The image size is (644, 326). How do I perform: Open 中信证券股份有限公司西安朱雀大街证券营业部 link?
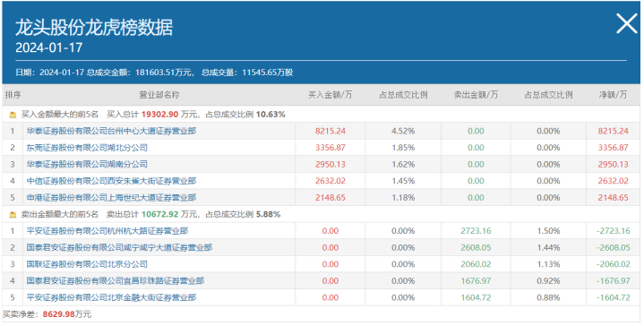click(111, 181)
